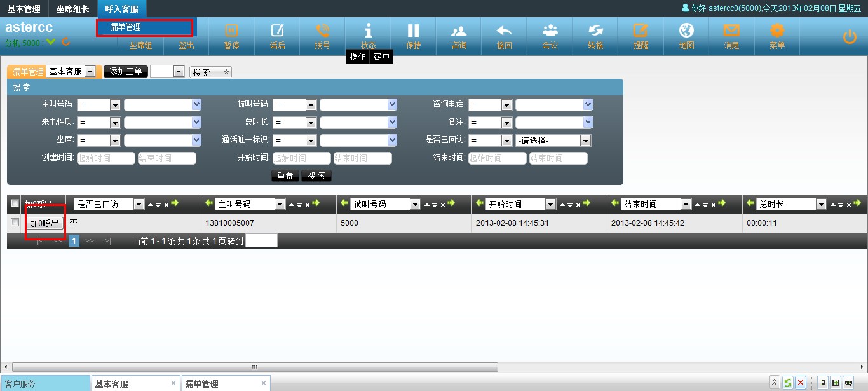Tick the select-all checkbox in table header

pos(15,204)
